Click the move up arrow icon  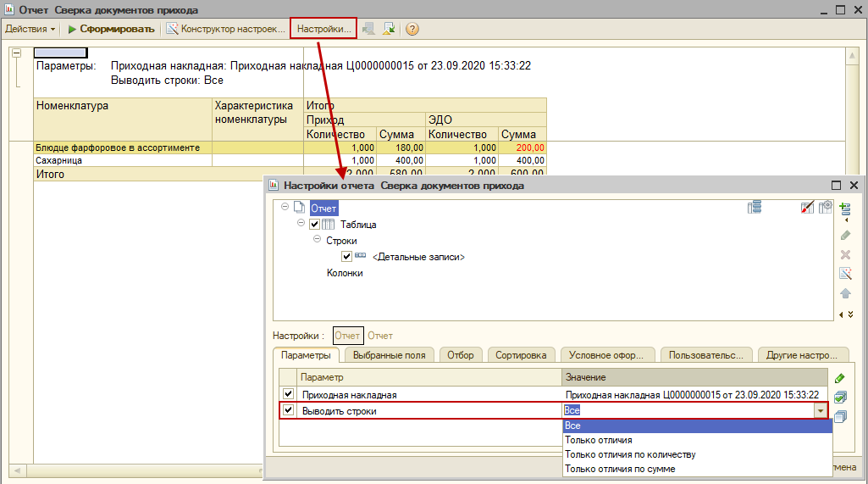(845, 293)
